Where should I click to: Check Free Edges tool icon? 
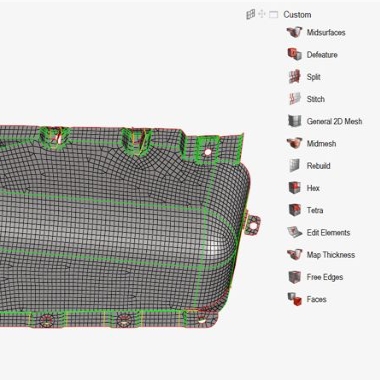coord(294,277)
